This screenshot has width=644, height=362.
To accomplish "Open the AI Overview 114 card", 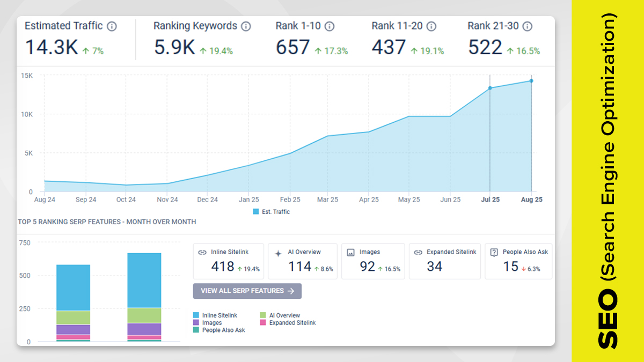I will 303,261.
